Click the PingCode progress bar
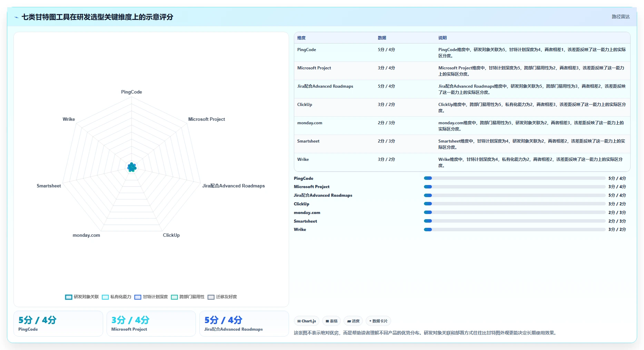The image size is (644, 350). pyautogui.click(x=515, y=178)
